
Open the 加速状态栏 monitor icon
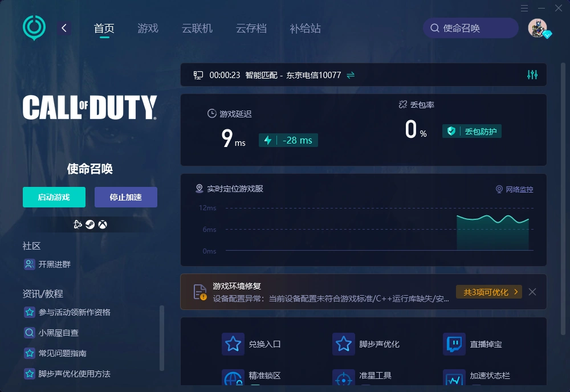454,377
